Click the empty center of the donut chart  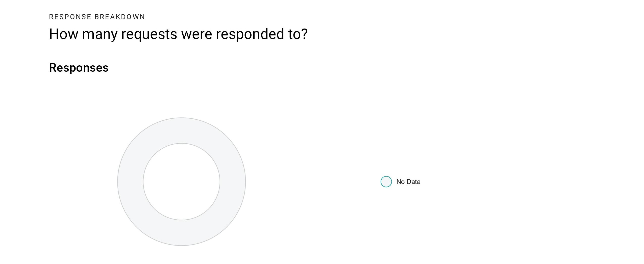tap(181, 182)
